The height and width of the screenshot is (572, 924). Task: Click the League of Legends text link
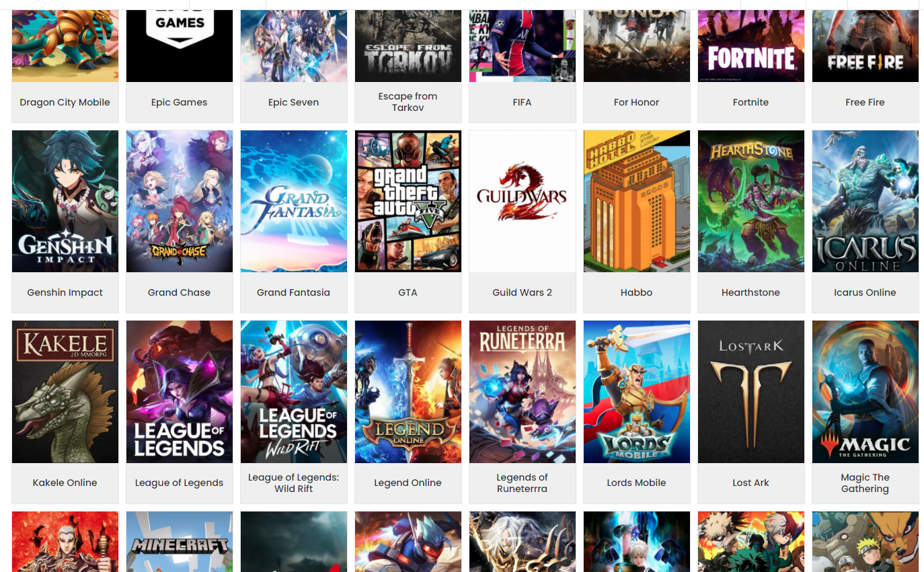pos(180,483)
